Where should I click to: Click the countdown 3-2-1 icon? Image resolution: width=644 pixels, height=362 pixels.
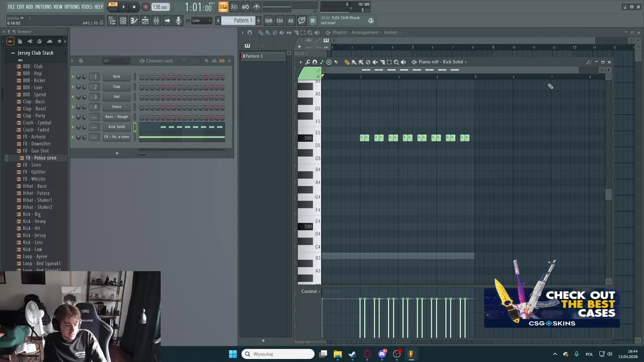[x=234, y=7]
